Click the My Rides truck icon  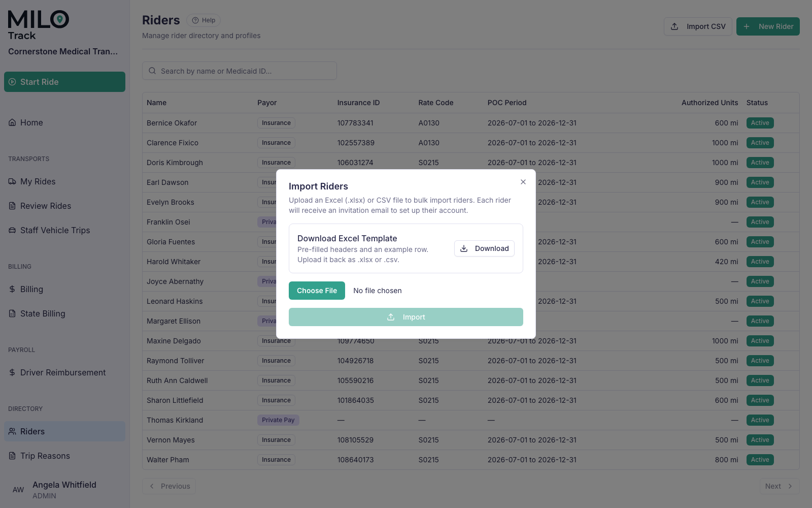pos(12,181)
